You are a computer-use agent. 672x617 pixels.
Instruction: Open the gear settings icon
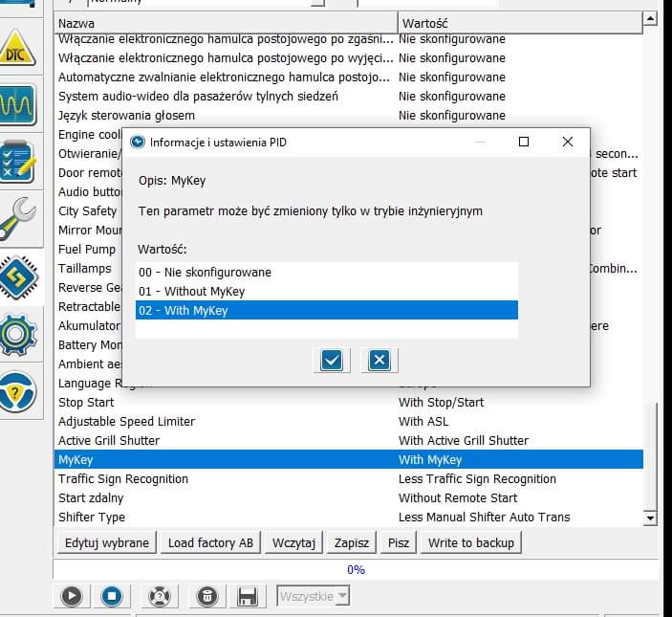[x=17, y=335]
